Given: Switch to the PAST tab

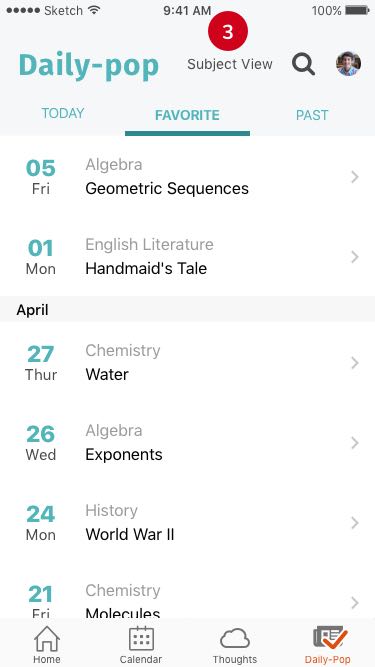Looking at the screenshot, I should coord(312,115).
